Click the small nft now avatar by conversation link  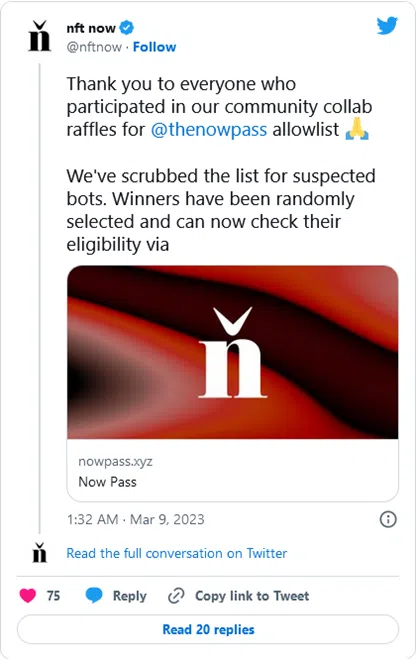(39, 553)
